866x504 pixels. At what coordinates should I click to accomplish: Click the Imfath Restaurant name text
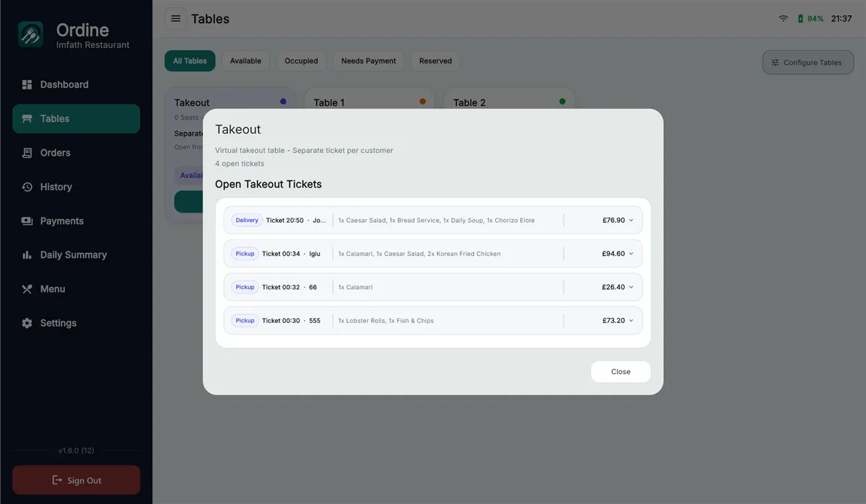coord(93,45)
